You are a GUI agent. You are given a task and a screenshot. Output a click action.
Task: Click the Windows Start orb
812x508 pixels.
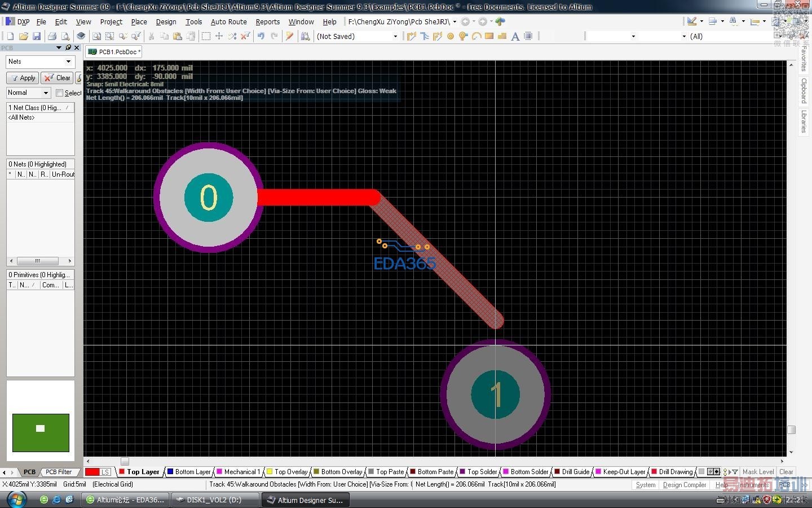coord(16,500)
